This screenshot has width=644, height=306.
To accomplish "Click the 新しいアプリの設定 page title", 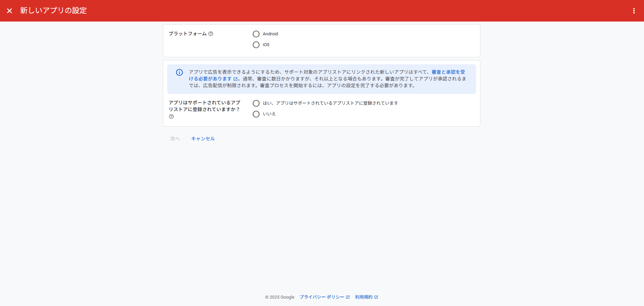I will [53, 11].
